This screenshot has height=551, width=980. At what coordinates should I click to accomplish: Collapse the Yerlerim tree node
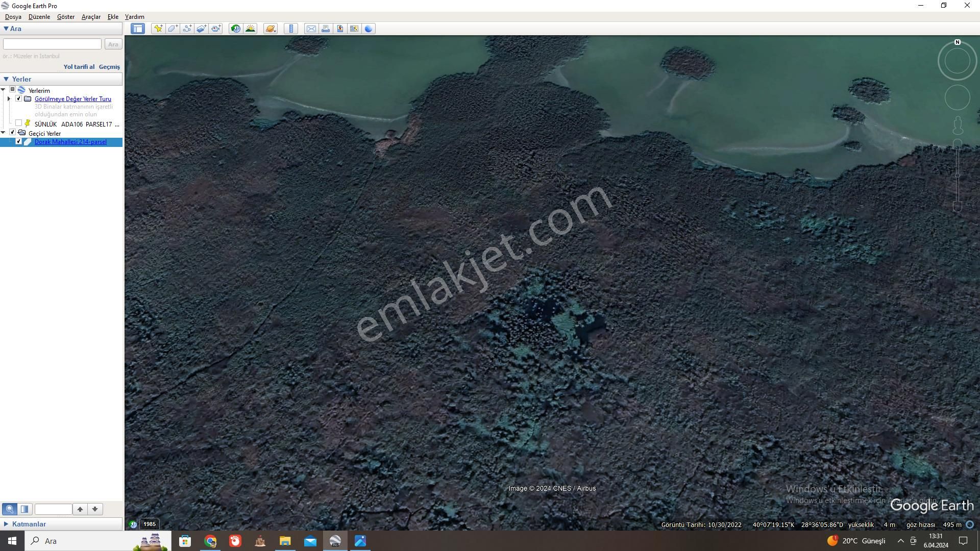coord(4,90)
